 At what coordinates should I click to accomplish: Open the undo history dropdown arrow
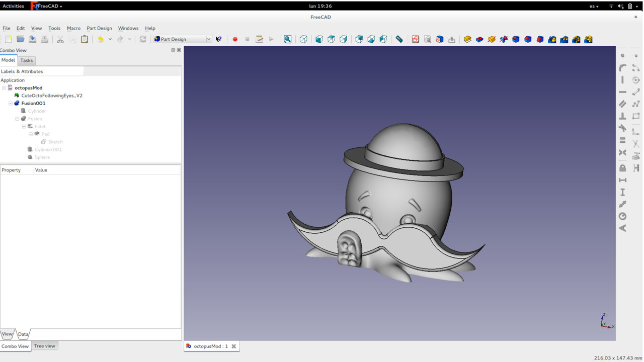pos(110,39)
